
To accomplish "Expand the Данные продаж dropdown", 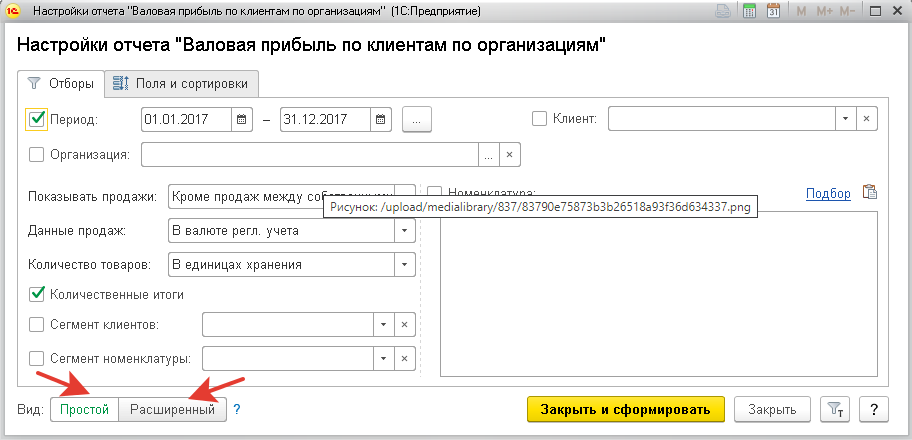I will pyautogui.click(x=405, y=231).
